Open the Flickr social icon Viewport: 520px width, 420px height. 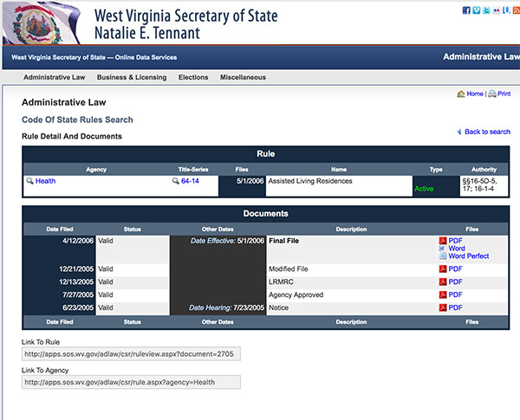tap(496, 10)
